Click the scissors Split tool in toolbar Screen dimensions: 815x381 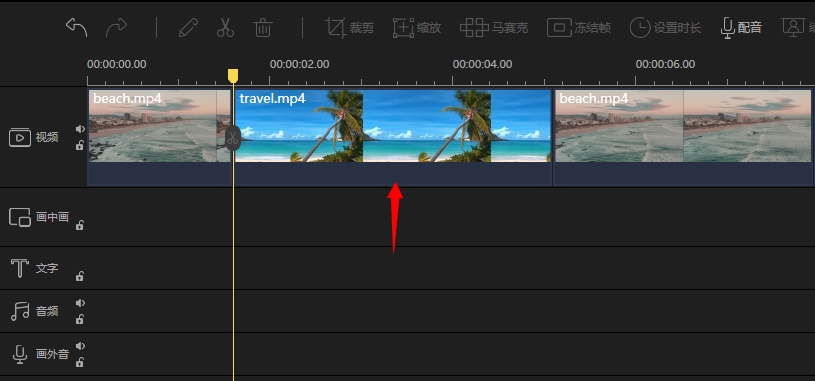point(225,28)
